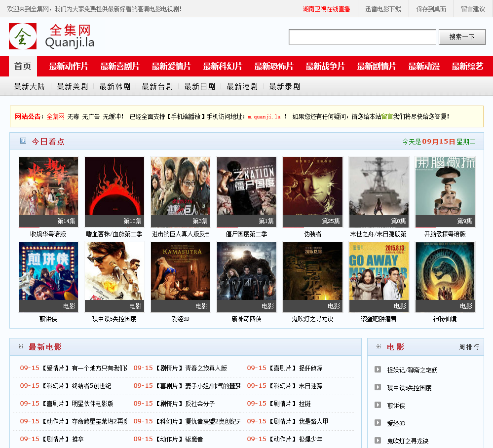
Task: Open the 最新动作片 category
Action: pos(69,66)
